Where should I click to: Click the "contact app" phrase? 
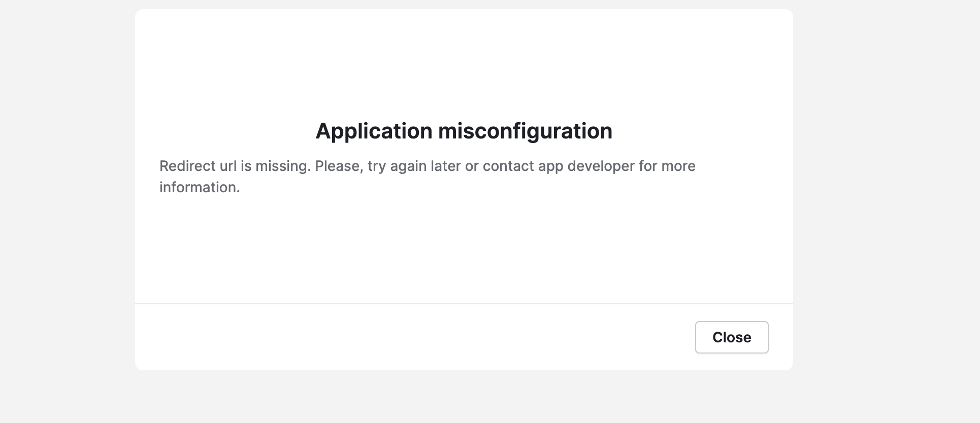[x=523, y=166]
